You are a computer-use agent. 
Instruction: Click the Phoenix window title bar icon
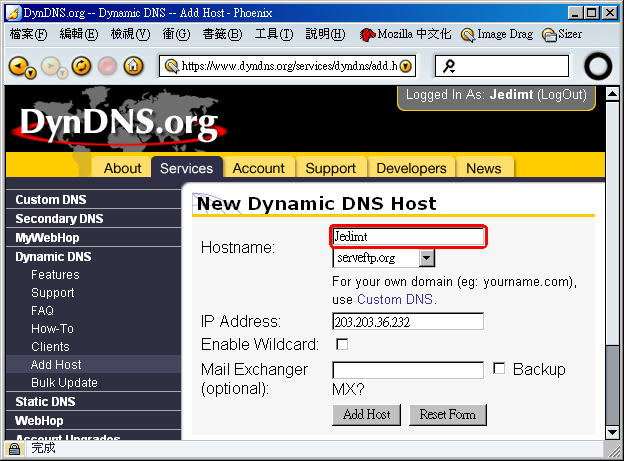click(x=13, y=13)
